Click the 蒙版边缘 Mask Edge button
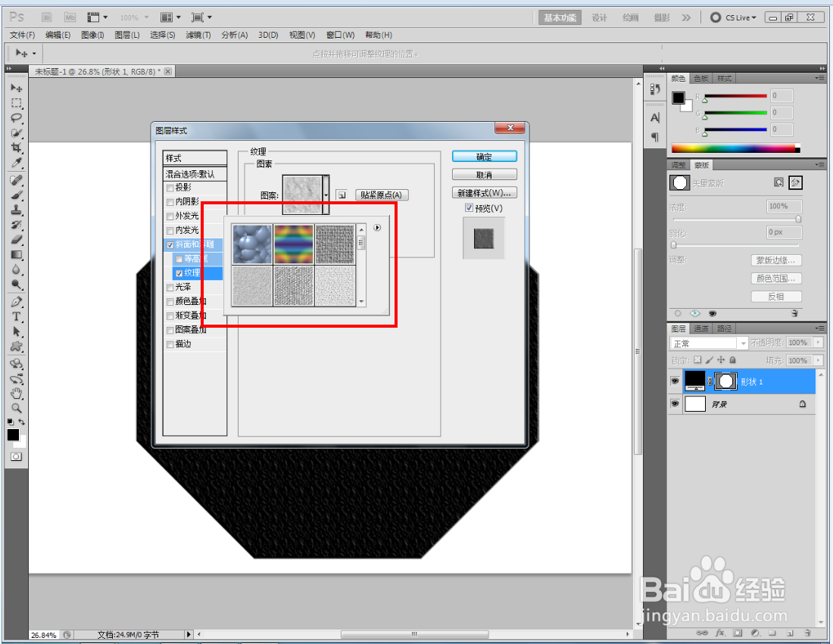Screen dimensions: 833x644 [776, 260]
